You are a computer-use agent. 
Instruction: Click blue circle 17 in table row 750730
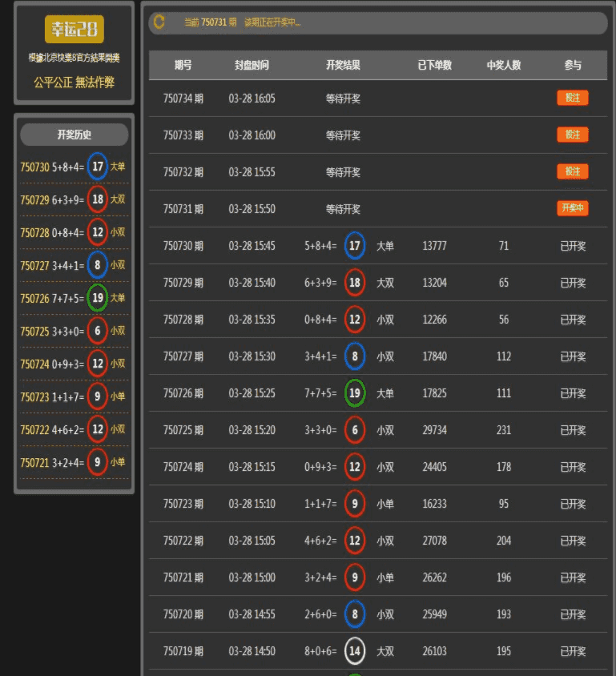pos(355,246)
